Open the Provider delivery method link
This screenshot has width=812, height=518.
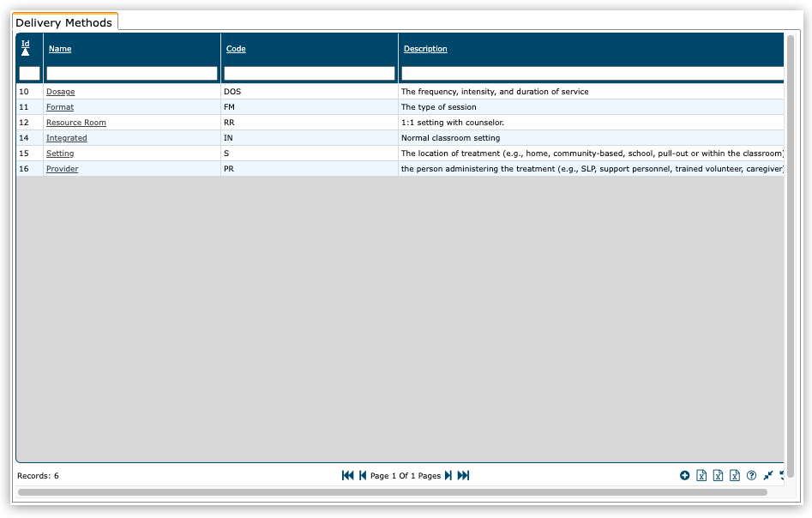[x=62, y=169]
